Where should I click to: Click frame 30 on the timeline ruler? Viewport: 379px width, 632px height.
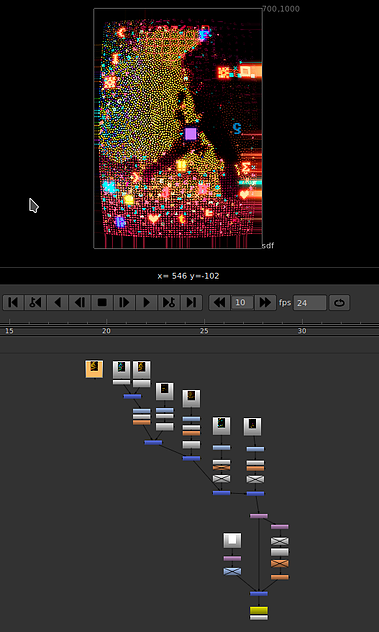click(302, 331)
